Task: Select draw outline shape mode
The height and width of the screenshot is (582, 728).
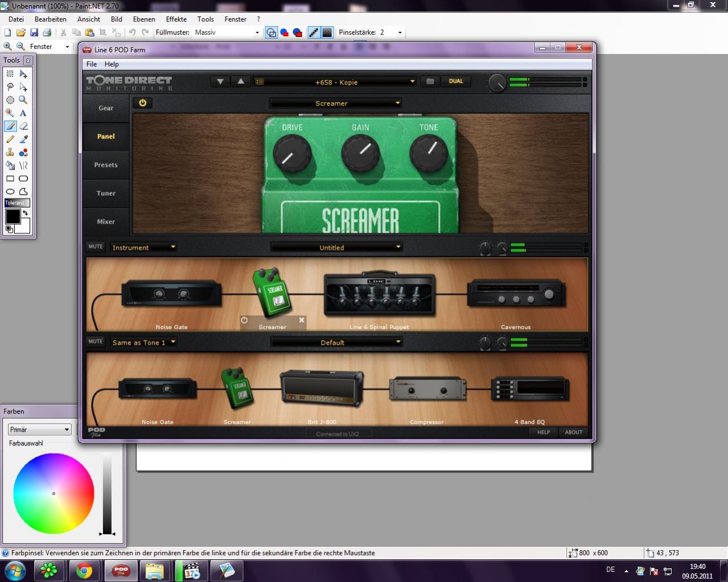Action: pos(272,33)
